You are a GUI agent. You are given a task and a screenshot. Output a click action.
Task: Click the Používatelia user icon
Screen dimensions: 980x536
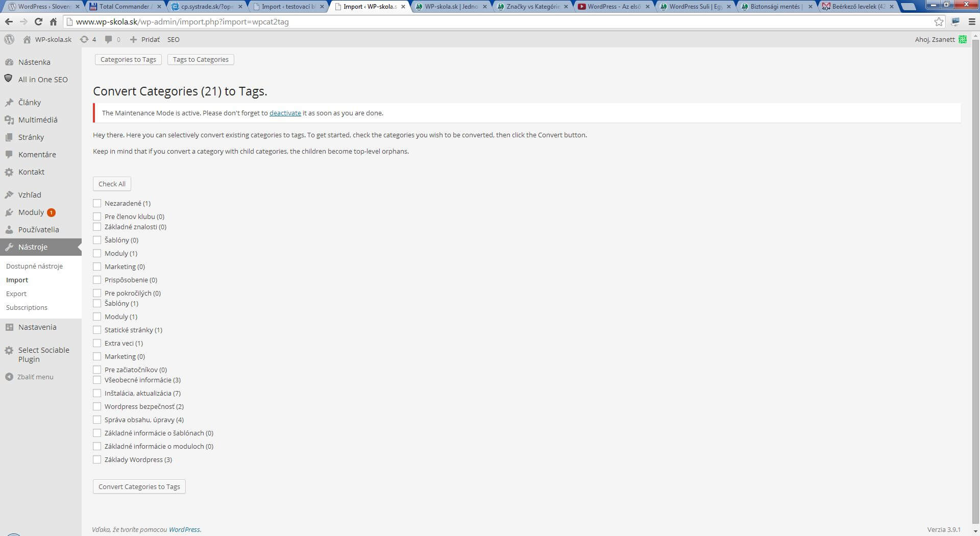[9, 230]
